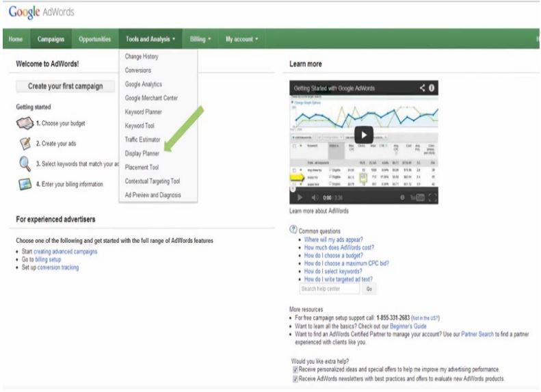Select Keyword Tool menu item
541x392 pixels.
140,126
